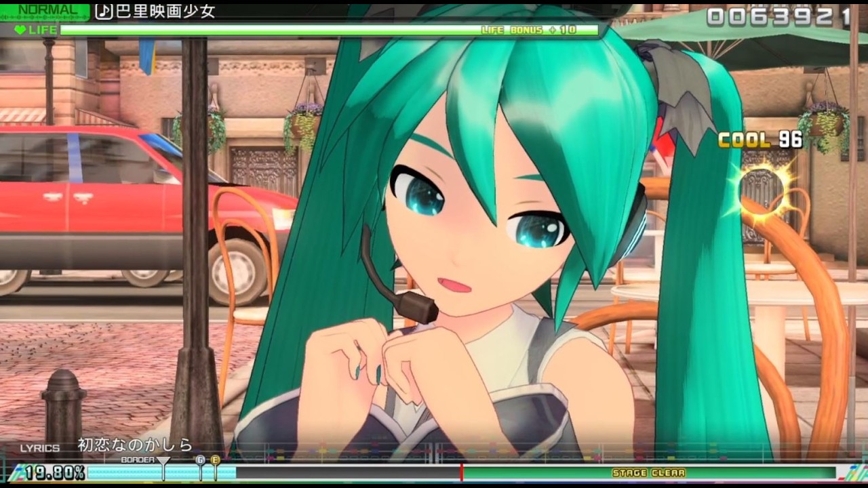868x488 pixels.
Task: Click the 19.80% completion percentage
Action: point(55,472)
